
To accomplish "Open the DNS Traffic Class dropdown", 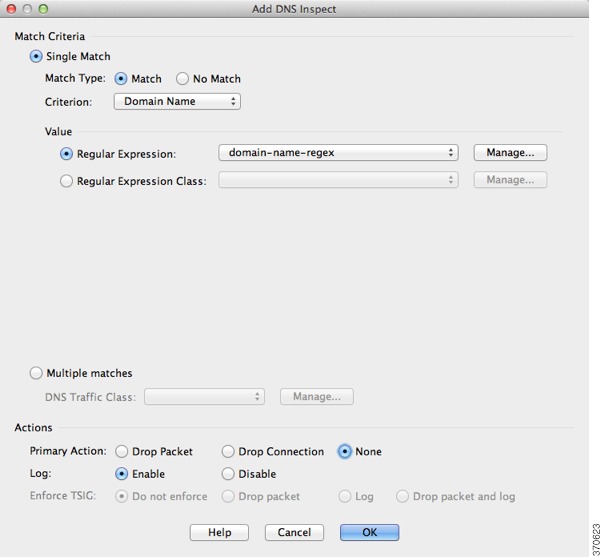I will 204,396.
